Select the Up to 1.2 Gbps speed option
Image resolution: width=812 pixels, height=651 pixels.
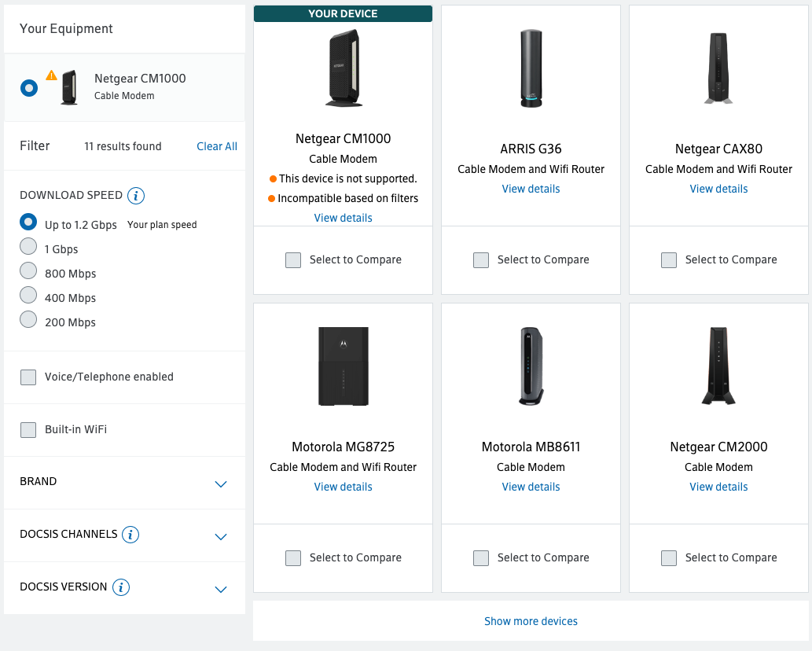click(x=28, y=222)
